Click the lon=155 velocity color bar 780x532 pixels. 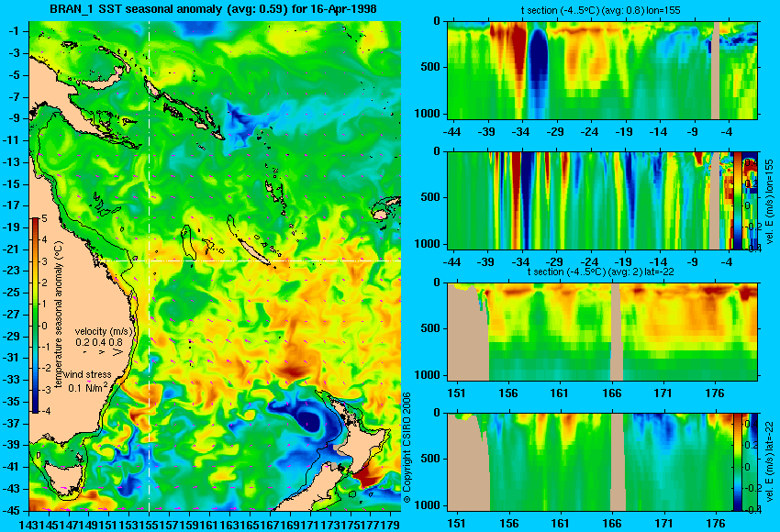738,200
